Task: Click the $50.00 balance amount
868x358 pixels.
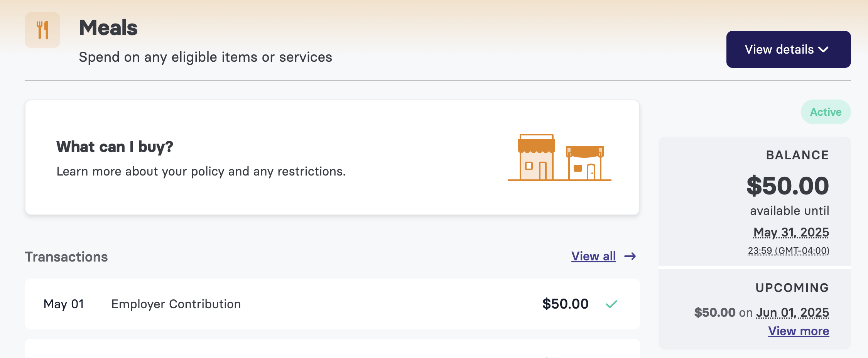Action: [x=788, y=186]
